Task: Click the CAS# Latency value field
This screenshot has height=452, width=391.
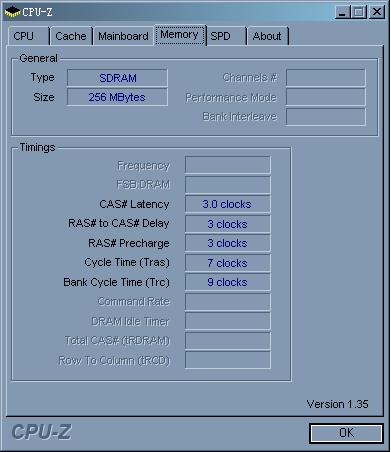Action: point(227,204)
